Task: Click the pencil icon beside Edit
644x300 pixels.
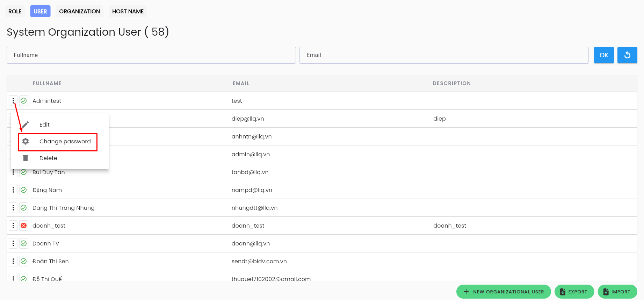Action: pos(26,124)
